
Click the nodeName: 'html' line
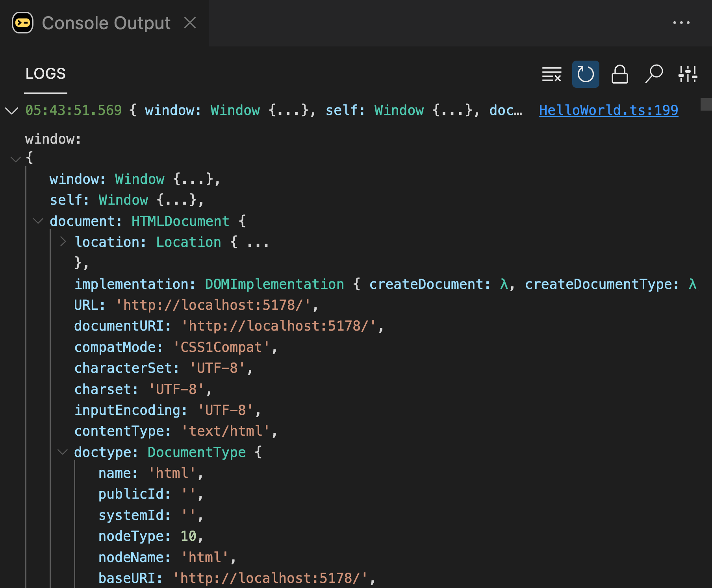[167, 558]
